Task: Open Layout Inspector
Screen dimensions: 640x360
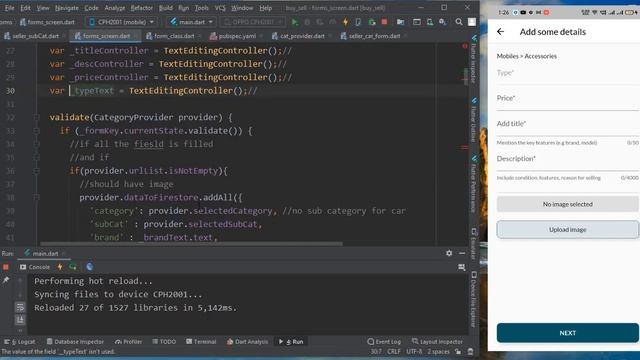Action: 437,342
